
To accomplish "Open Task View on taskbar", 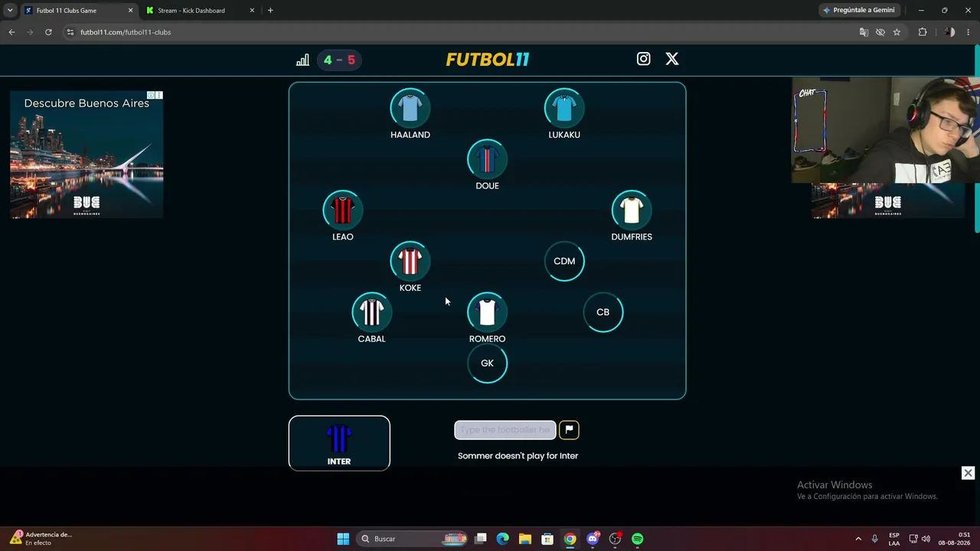I will [x=481, y=539].
